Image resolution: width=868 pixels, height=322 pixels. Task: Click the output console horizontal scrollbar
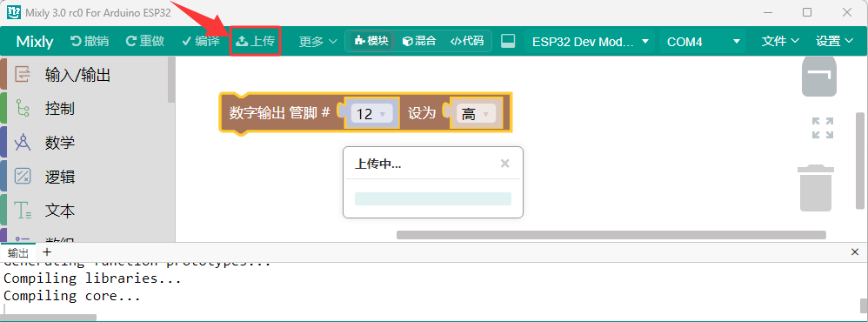coord(49,318)
